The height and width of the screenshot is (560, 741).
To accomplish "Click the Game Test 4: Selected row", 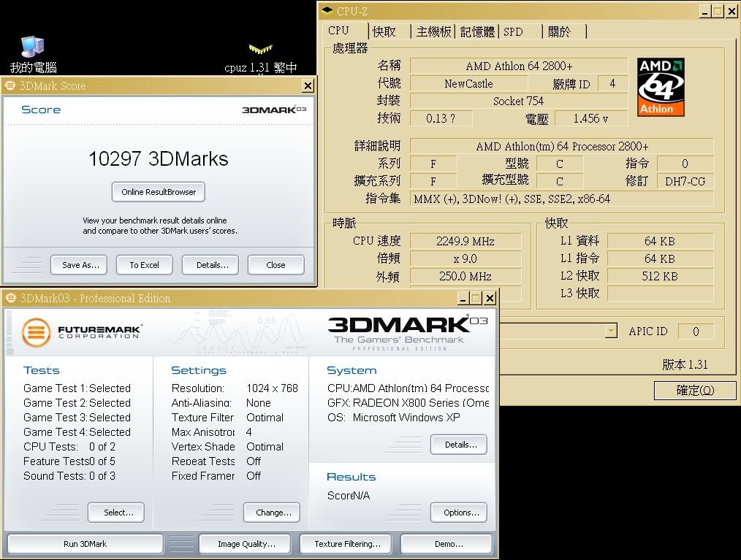I will click(77, 432).
